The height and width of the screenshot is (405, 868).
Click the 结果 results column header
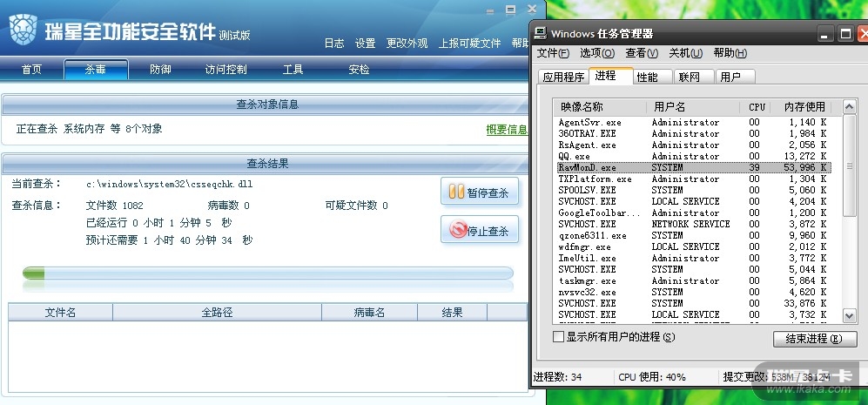(452, 313)
